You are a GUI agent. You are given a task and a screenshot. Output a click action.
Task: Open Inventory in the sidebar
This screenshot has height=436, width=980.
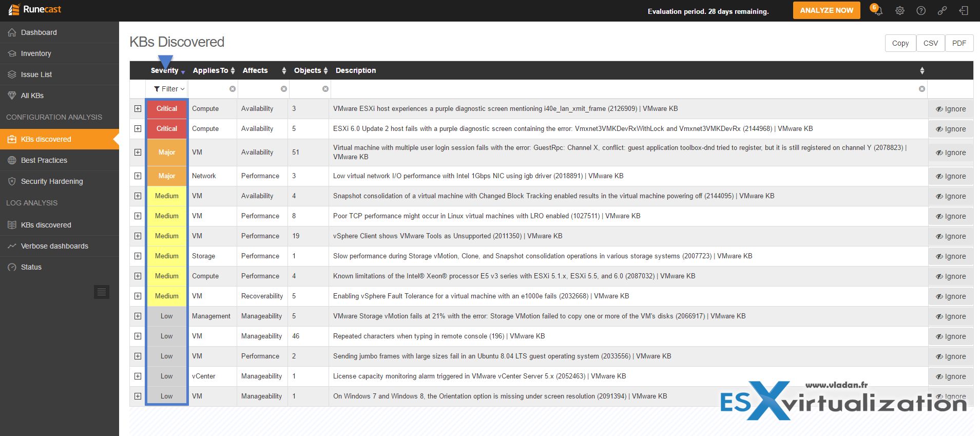(60, 53)
